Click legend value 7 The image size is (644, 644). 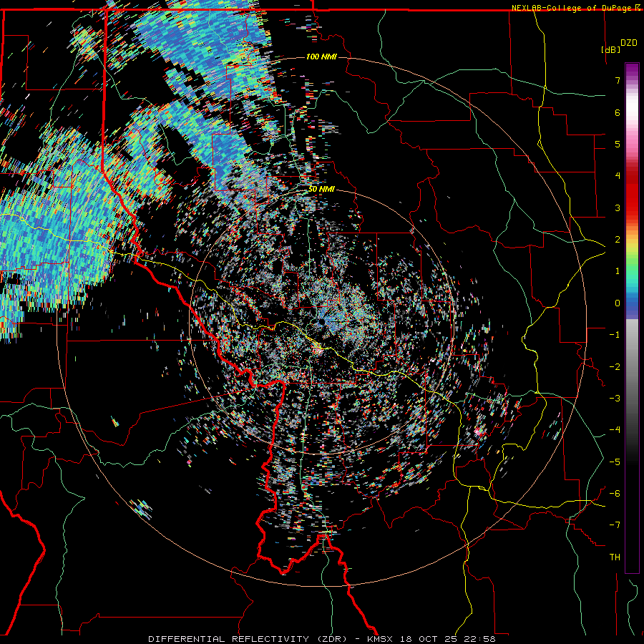point(618,80)
